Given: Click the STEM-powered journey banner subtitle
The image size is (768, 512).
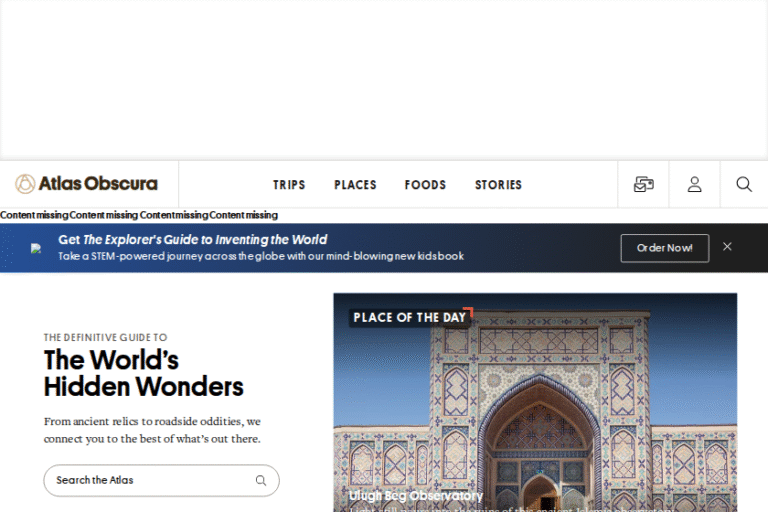Looking at the screenshot, I should (260, 256).
